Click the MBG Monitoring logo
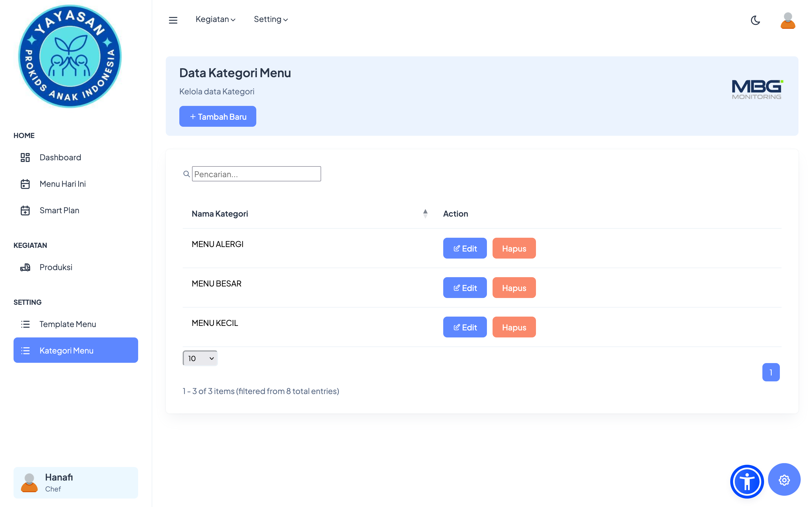Viewport: 812px width, 507px height. (x=757, y=89)
